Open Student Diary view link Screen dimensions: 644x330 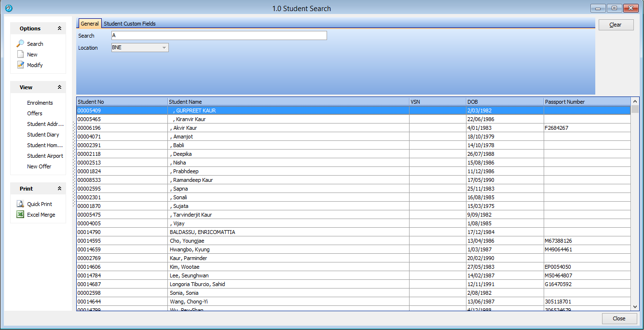43,135
